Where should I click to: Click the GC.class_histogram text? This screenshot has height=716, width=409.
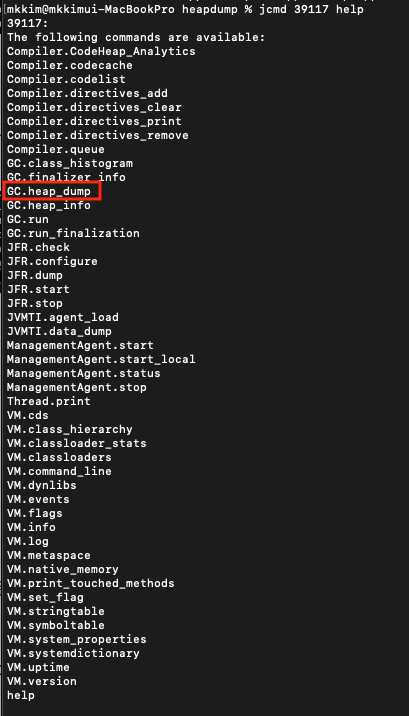(x=70, y=163)
